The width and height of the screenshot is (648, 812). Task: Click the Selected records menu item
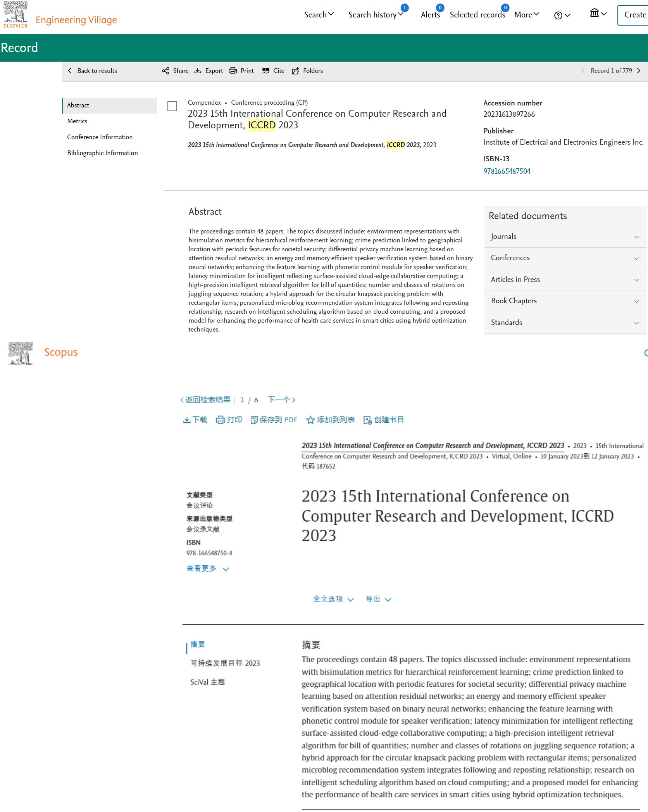pyautogui.click(x=477, y=15)
